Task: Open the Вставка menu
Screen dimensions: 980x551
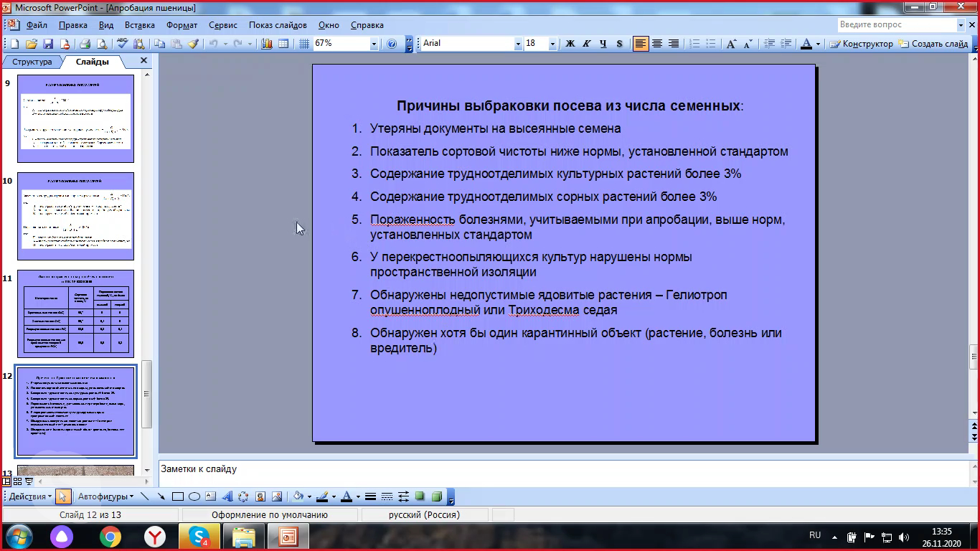Action: click(139, 25)
